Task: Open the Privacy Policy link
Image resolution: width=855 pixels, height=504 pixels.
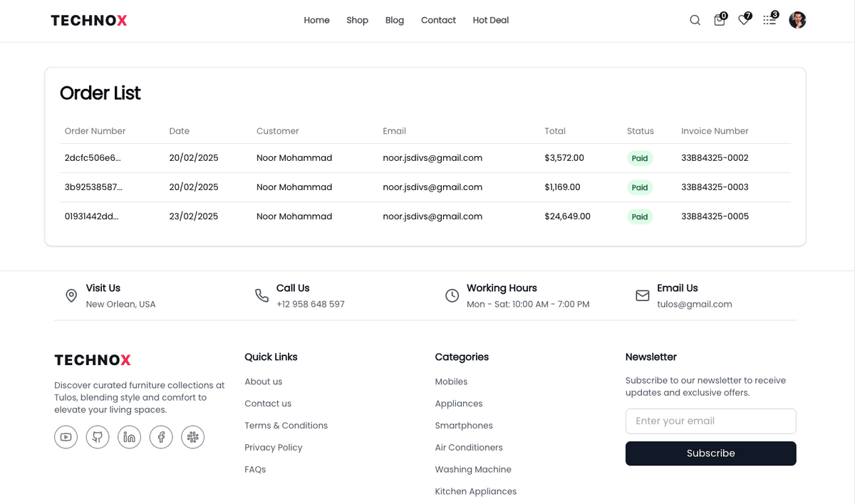Action: point(274,447)
